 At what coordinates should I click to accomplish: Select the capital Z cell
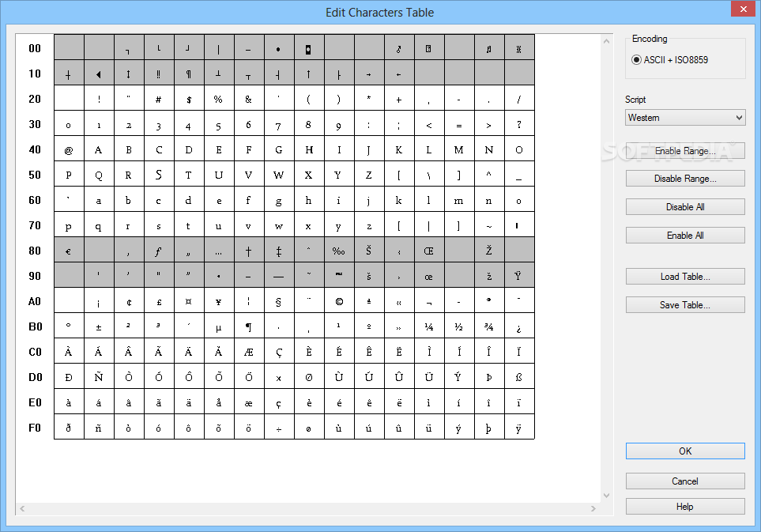[x=369, y=175]
